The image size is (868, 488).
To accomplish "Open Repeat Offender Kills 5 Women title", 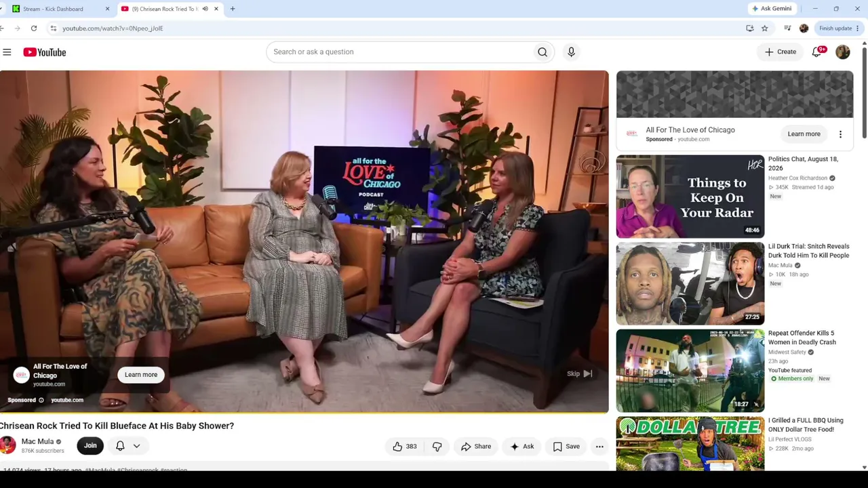I will 802,338.
